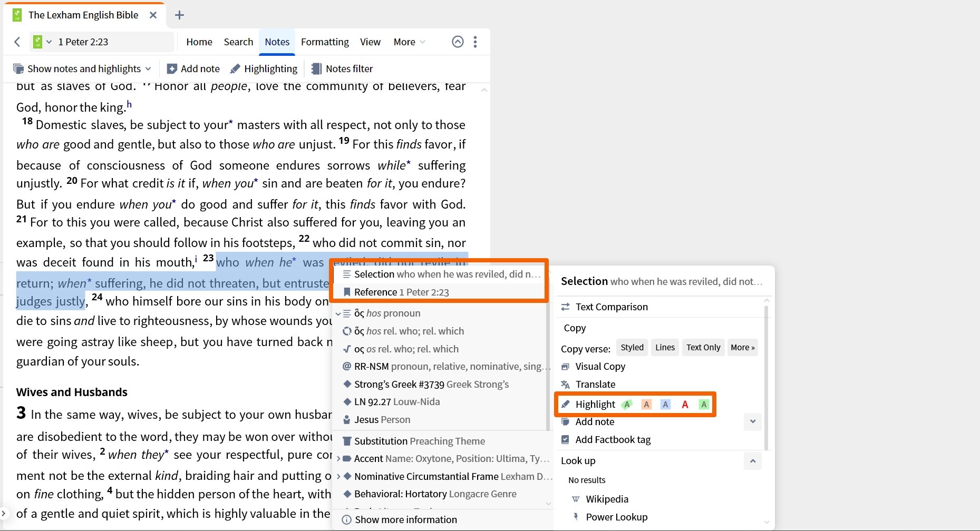Click the Lines copy verse button
This screenshot has height=531, width=980.
(665, 347)
